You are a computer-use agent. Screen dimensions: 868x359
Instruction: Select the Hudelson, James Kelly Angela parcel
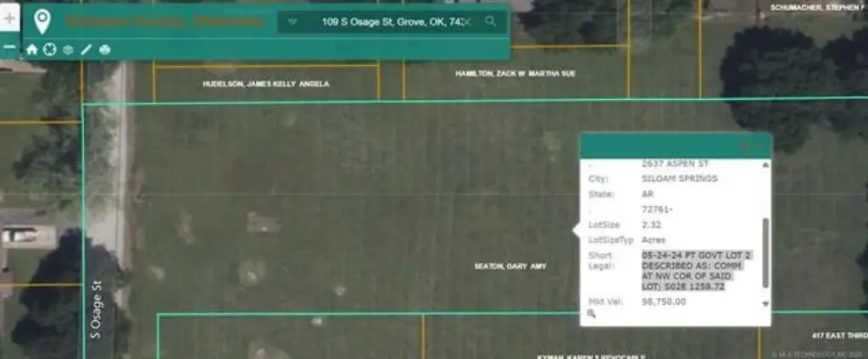click(265, 85)
